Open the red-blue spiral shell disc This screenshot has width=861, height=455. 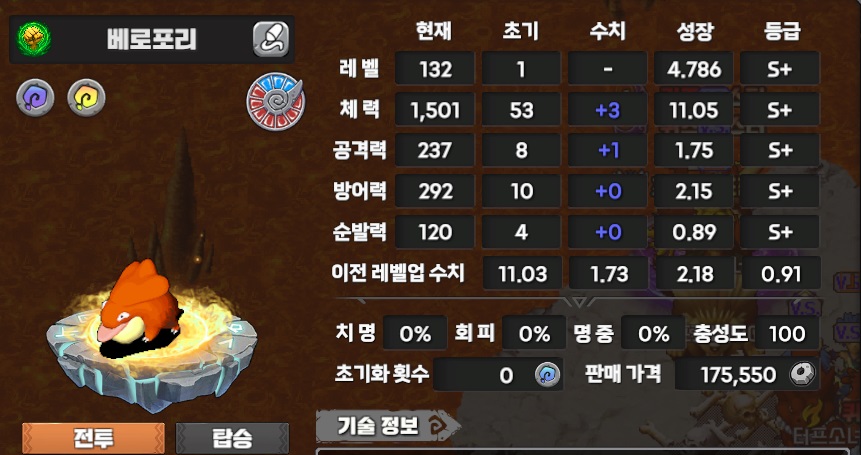coord(276,103)
